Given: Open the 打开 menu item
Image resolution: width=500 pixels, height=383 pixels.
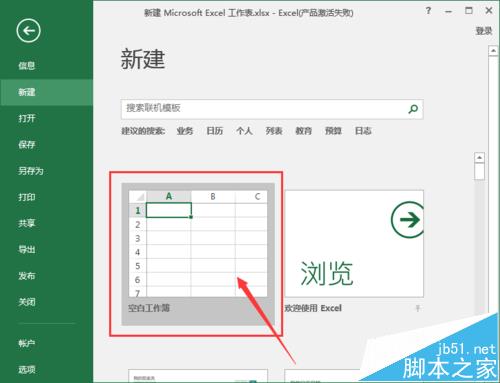Looking at the screenshot, I should click(27, 118).
